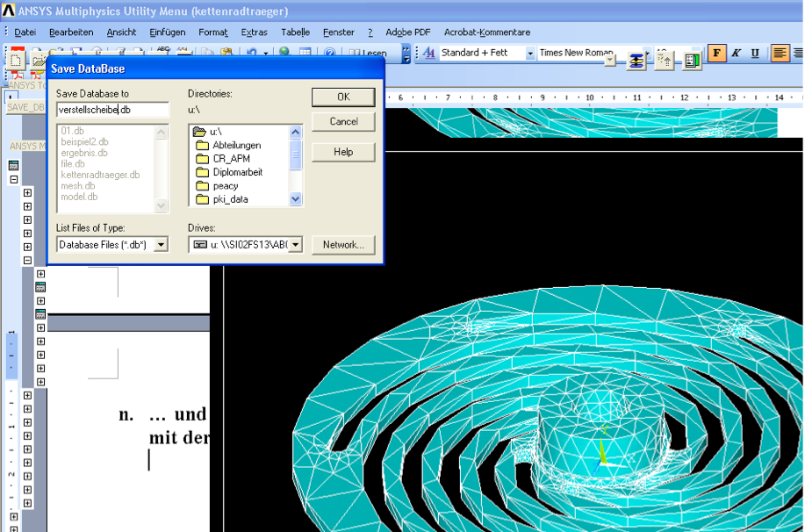This screenshot has height=532, width=805.
Task: Open the Drives dropdown
Action: tap(296, 245)
